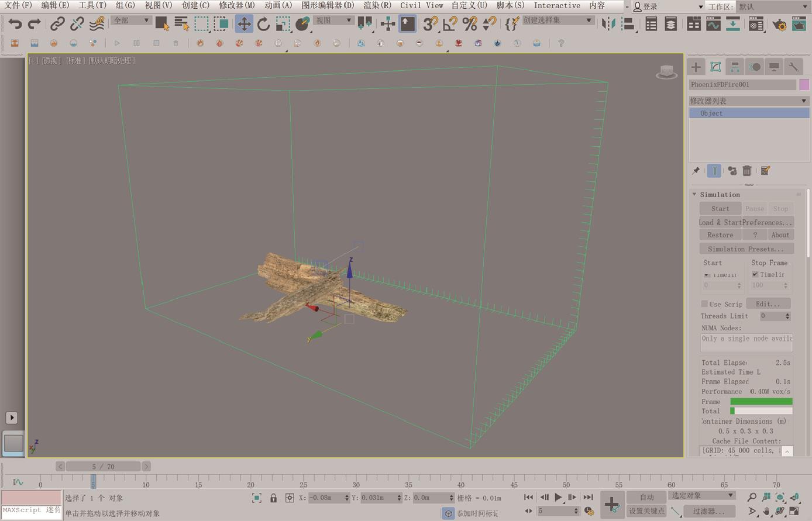The width and height of the screenshot is (812, 521).
Task: Click the Simulation Presets... button
Action: click(x=746, y=249)
